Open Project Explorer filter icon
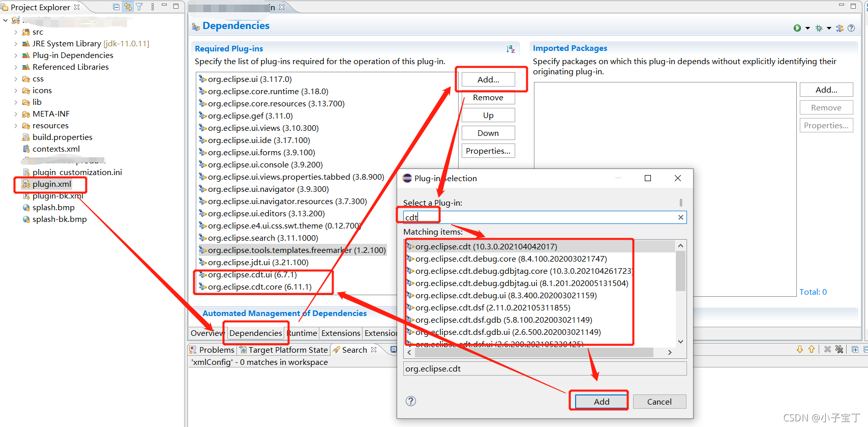Image resolution: width=868 pixels, height=427 pixels. 139,7
